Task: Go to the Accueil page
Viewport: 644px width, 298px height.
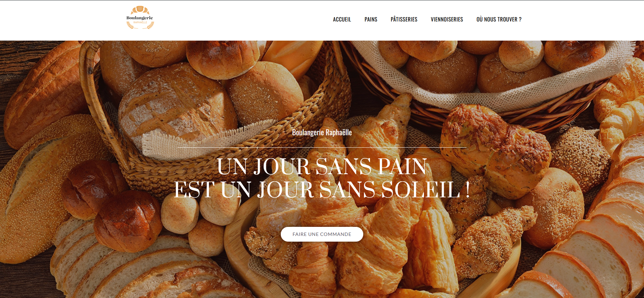Action: 342,19
